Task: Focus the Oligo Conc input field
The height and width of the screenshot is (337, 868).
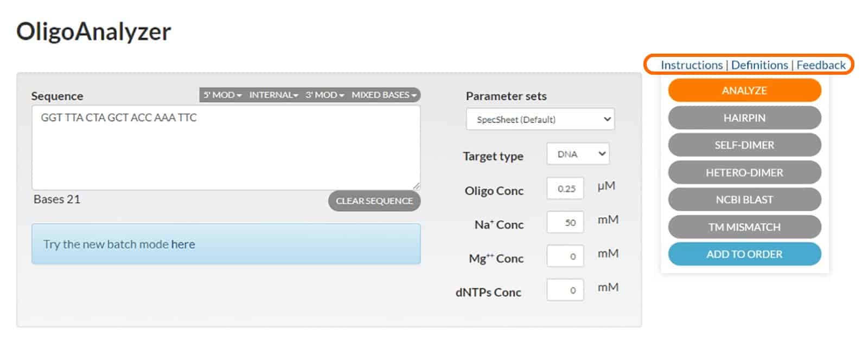Action: click(565, 189)
